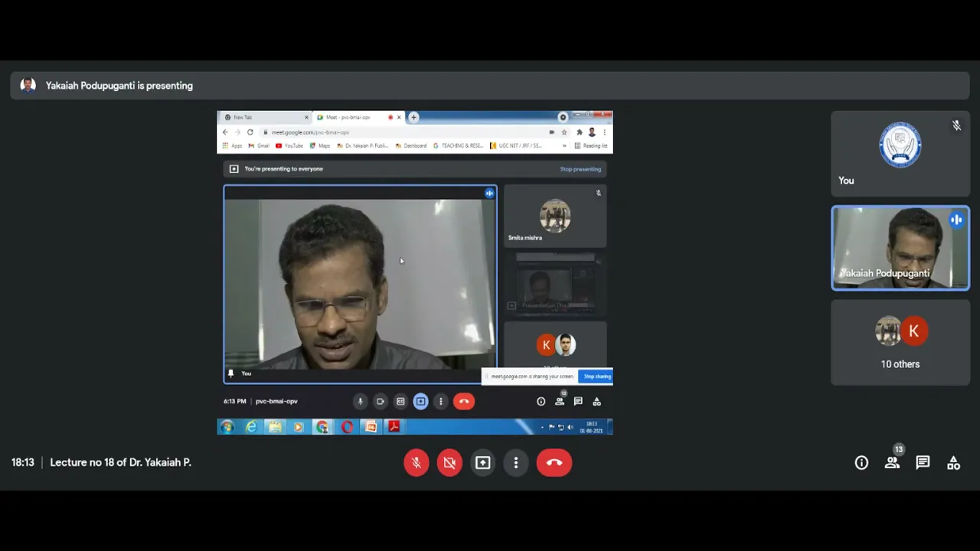Open the chat icon in the shared Meet toolbar
The width and height of the screenshot is (980, 551).
tap(578, 401)
